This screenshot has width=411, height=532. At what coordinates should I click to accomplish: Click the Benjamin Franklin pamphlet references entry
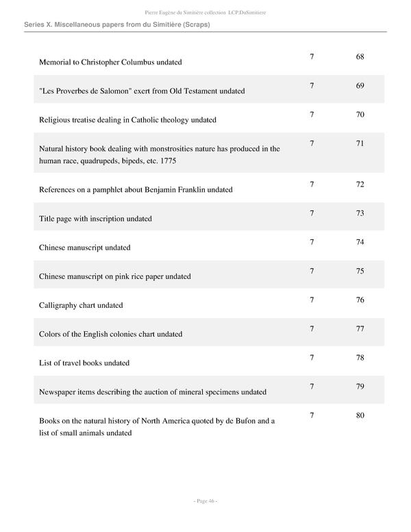[136, 190]
